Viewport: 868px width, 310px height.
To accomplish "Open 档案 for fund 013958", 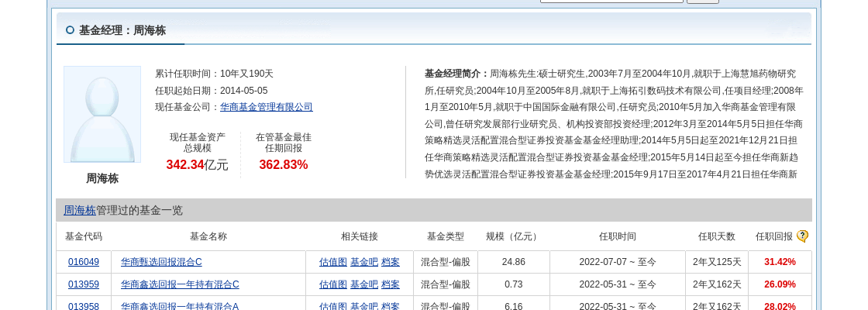I will click(x=391, y=306).
